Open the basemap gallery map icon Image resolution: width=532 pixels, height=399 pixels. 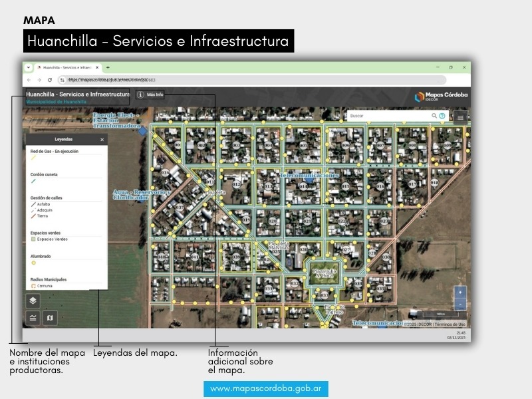[50, 318]
